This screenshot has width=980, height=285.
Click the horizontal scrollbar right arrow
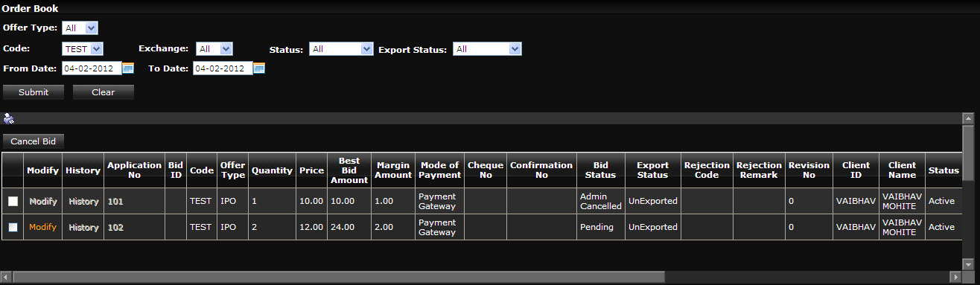955,277
